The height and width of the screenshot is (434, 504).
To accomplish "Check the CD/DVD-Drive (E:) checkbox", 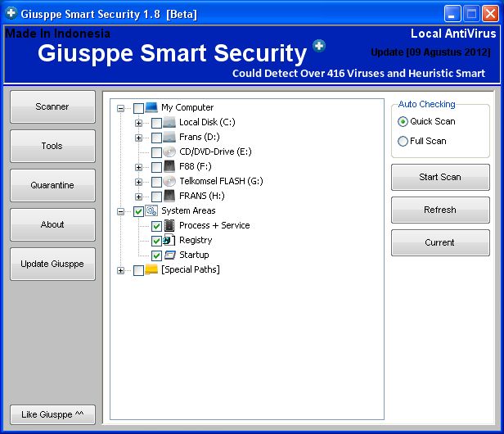I will tap(156, 152).
